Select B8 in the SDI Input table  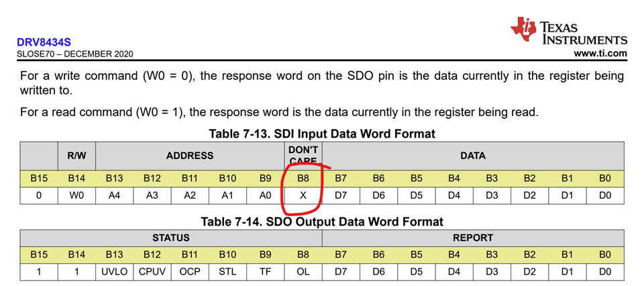point(303,179)
